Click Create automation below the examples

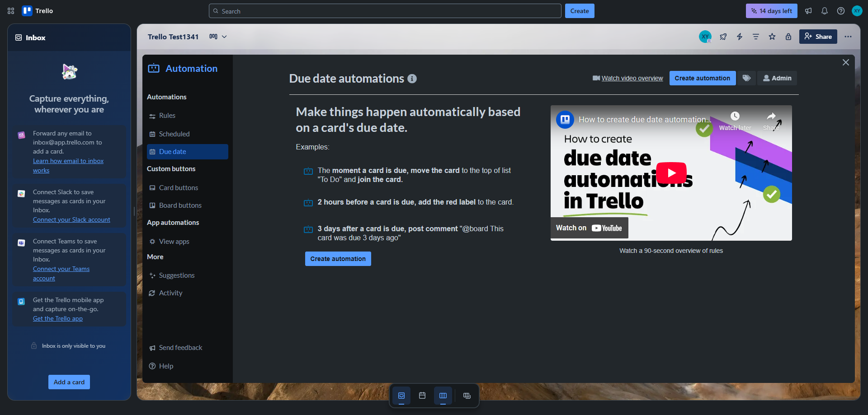338,259
